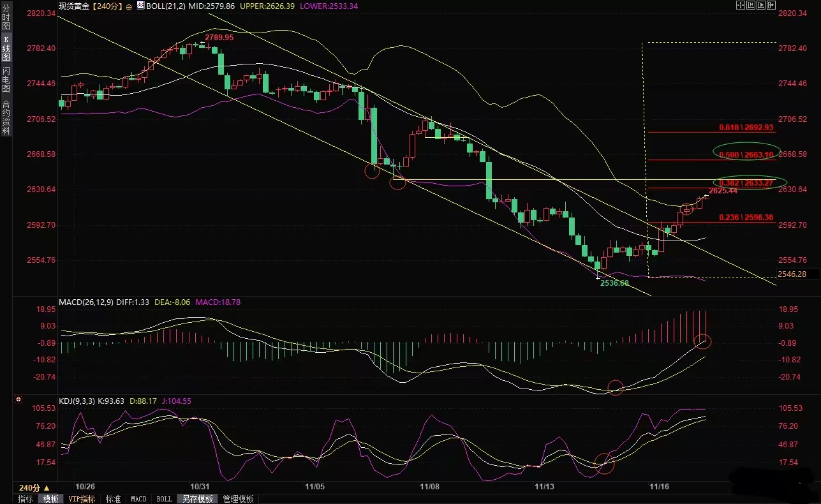This screenshot has height=504, width=821.
Task: Click the 2536.68 low price label
Action: point(615,283)
